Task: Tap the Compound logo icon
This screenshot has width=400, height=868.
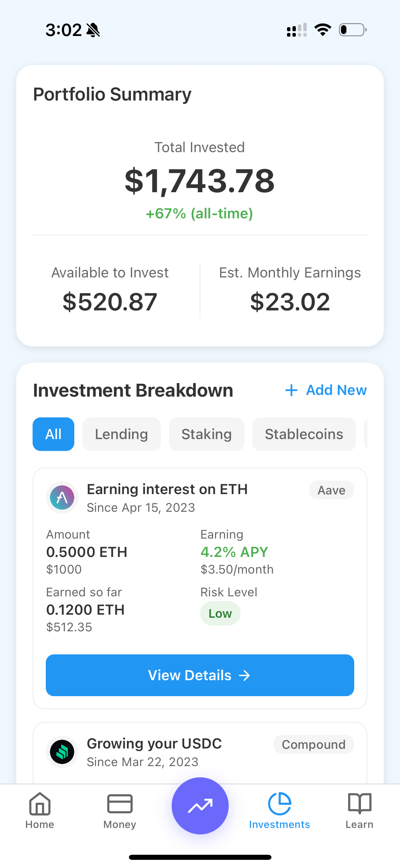Action: [62, 752]
